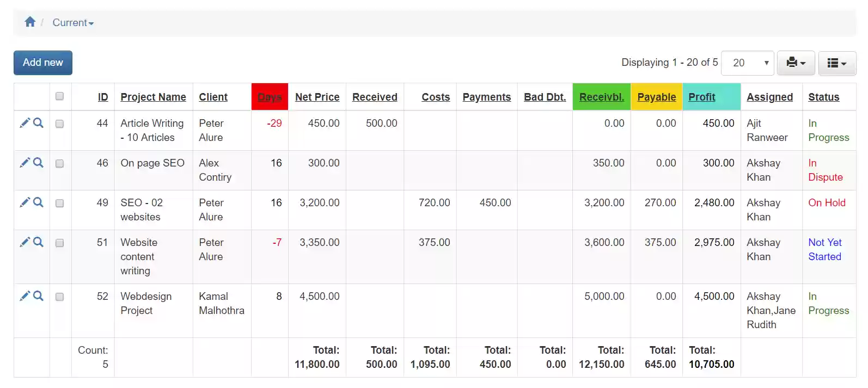Go to the home breadcrumb icon
Viewport: 868px width, 388px height.
(x=30, y=22)
